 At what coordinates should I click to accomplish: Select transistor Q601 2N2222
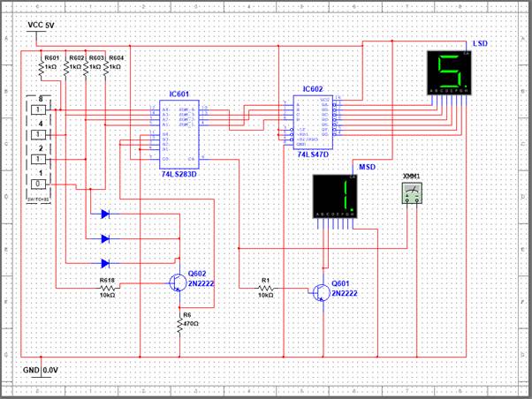(322, 292)
